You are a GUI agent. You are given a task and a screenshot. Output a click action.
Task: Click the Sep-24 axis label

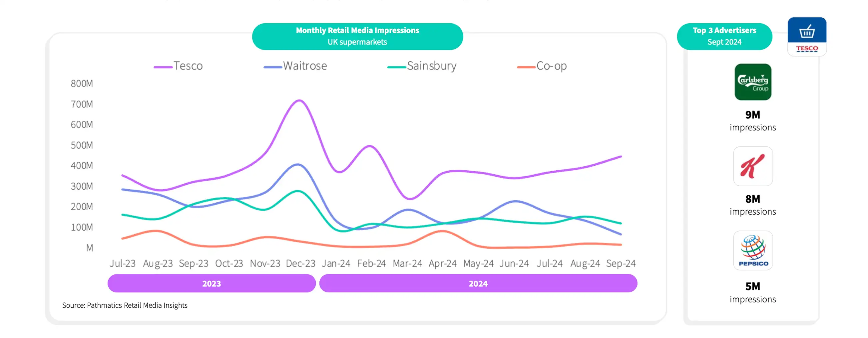click(x=621, y=263)
